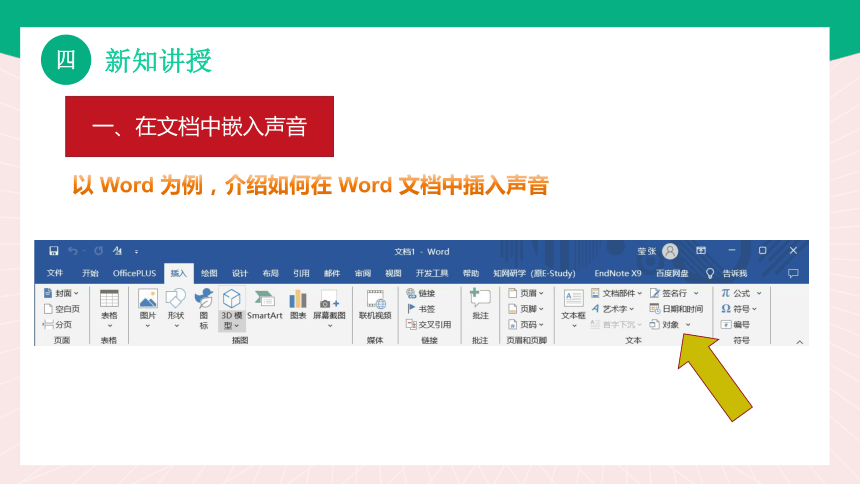Open the 知网研学 E-Study tab

(x=534, y=273)
